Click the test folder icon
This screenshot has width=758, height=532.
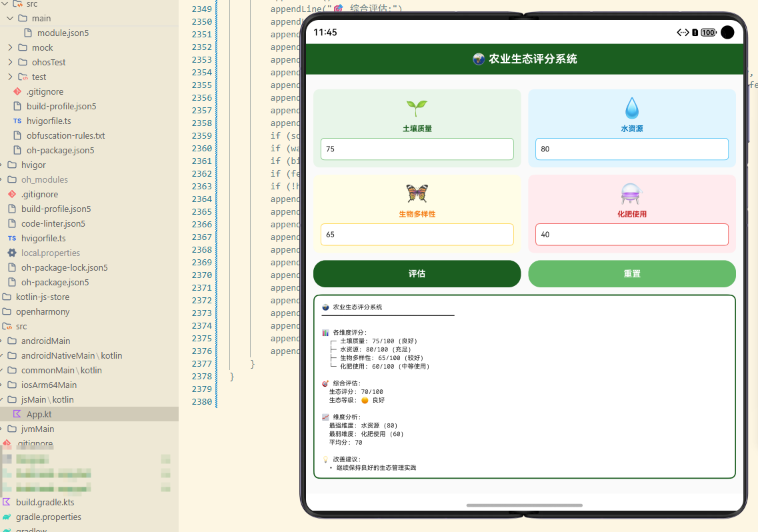point(23,77)
